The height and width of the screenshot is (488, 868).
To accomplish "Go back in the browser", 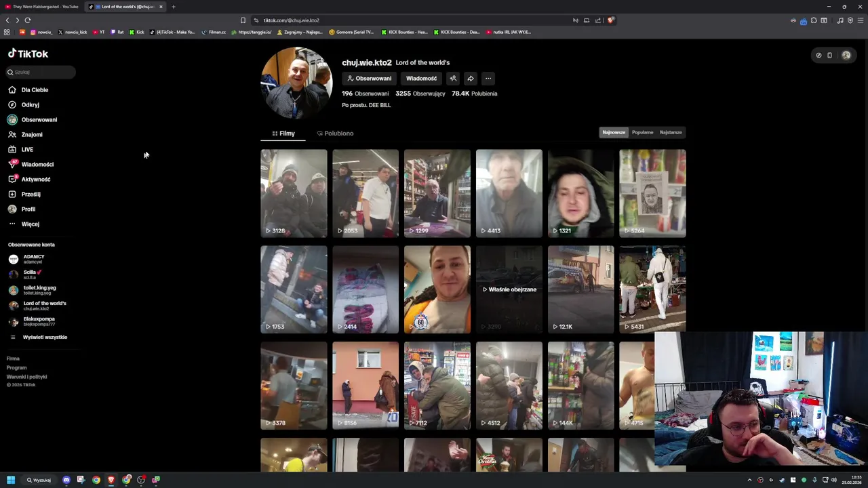I will click(x=7, y=20).
